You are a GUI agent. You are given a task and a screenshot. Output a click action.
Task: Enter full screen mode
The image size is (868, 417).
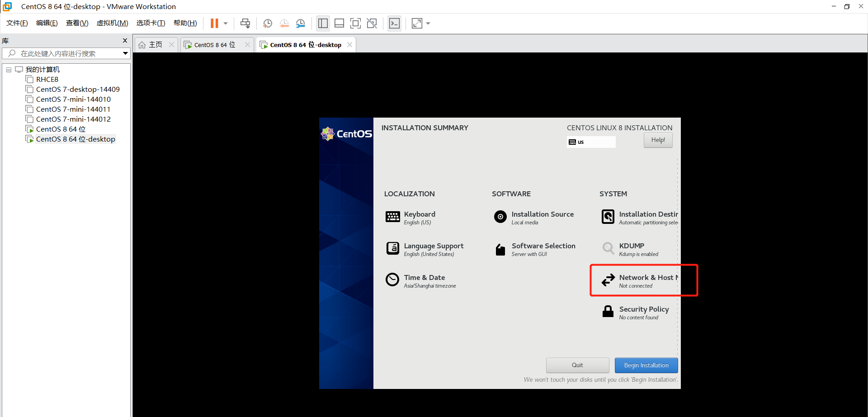click(x=355, y=23)
